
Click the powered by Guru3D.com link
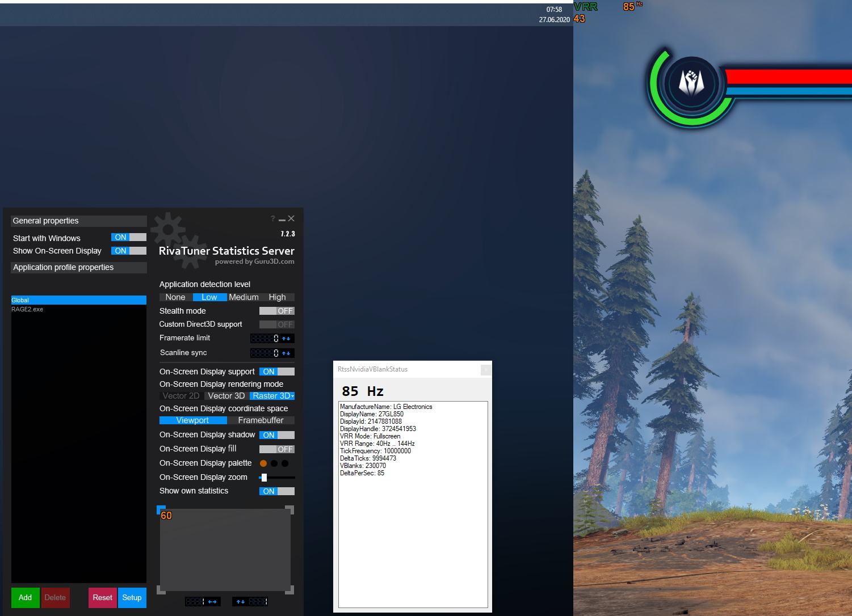point(254,261)
